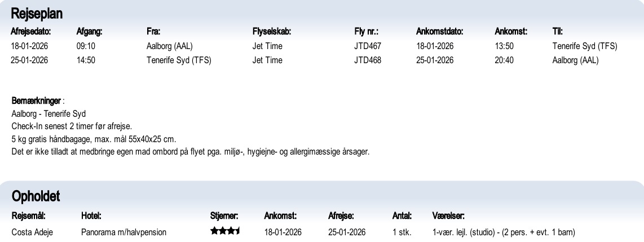Click the Flyselskab column header
Image resolution: width=644 pixels, height=242 pixels.
272,32
